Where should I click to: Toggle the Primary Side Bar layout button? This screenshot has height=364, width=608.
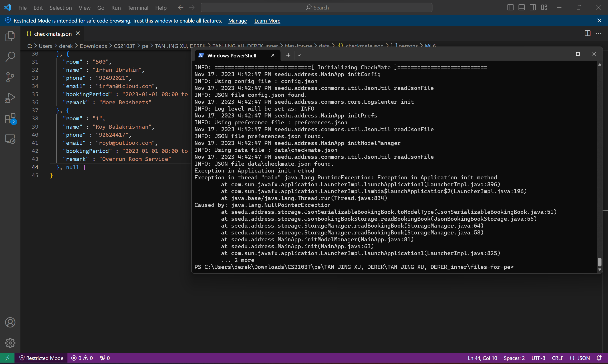click(510, 7)
